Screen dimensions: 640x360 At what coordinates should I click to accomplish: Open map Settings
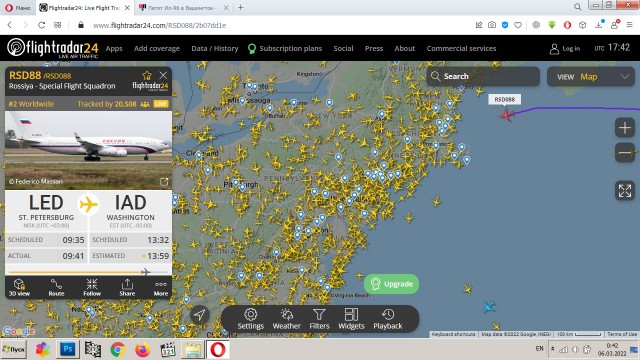[251, 319]
